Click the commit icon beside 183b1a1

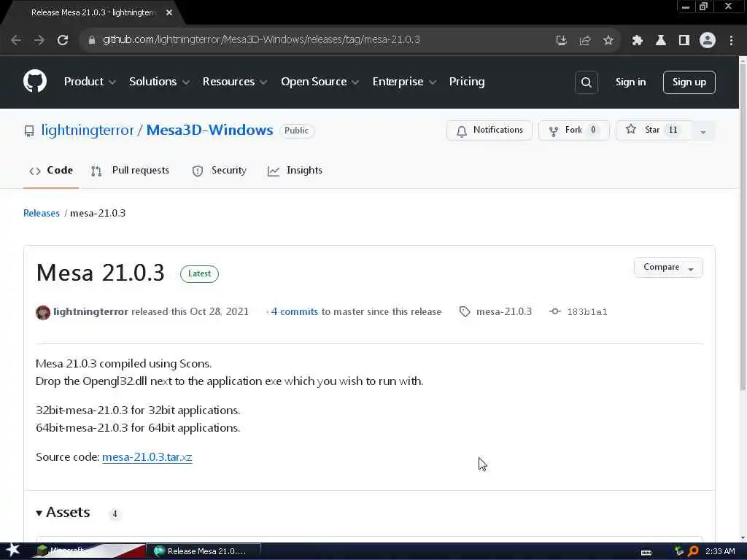click(554, 311)
